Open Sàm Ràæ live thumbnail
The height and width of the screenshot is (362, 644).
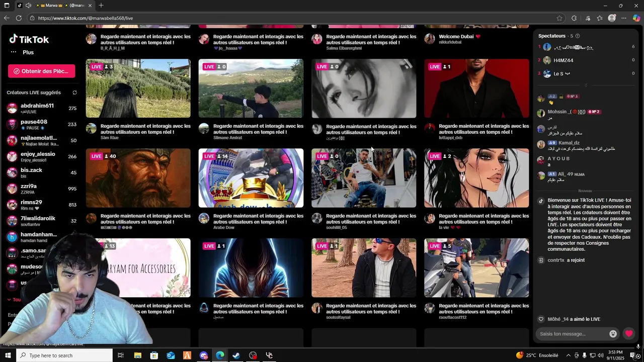(x=138, y=88)
